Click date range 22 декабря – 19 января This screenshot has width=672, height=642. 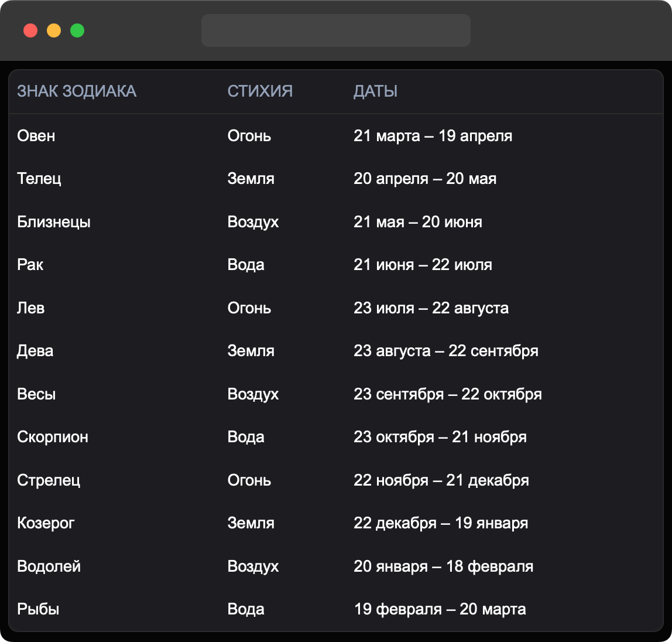440,523
